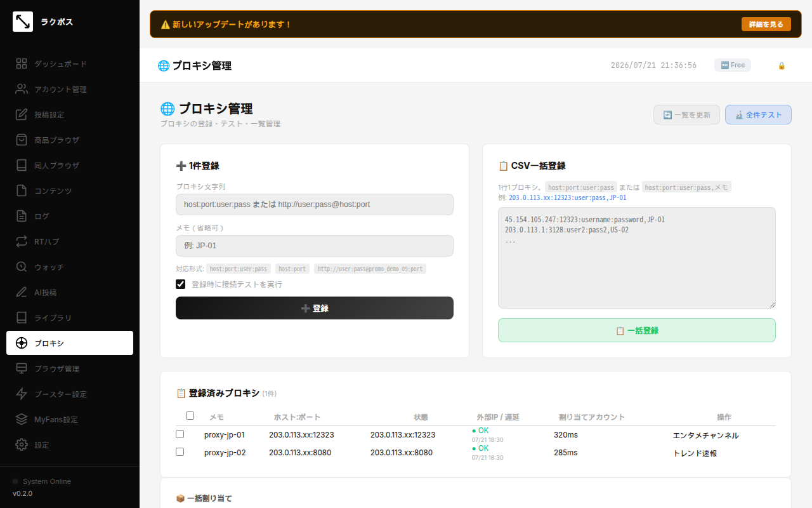Open アカウント管理 users icon in sidebar
This screenshot has width=812, height=508.
point(22,89)
